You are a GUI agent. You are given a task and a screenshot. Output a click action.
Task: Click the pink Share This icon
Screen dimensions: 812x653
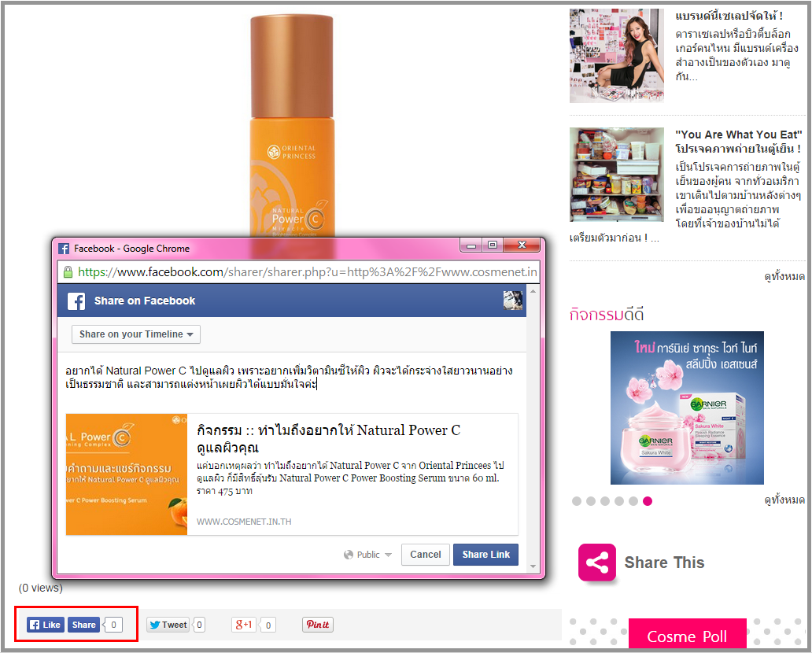coord(597,563)
